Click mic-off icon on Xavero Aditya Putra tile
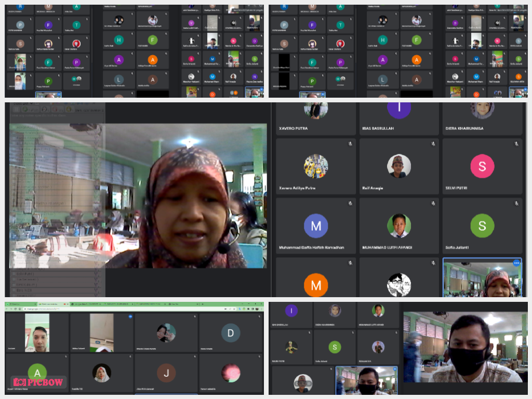This screenshot has height=399, width=532. click(x=350, y=144)
